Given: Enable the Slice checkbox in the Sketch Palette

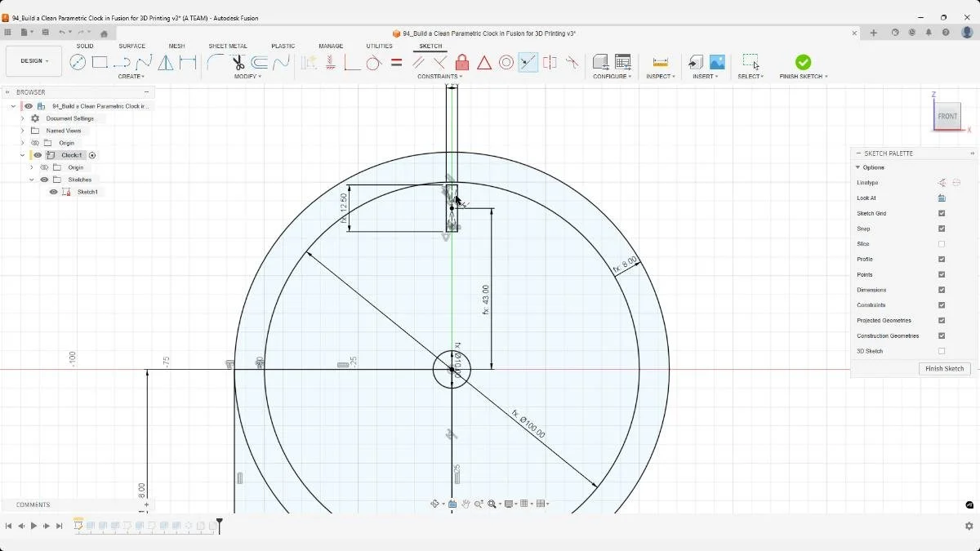Looking at the screenshot, I should (942, 243).
